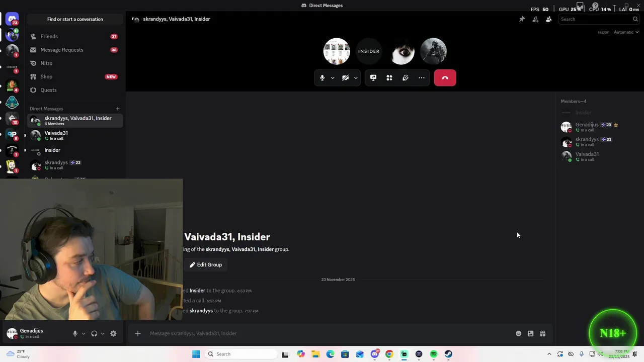The image size is (644, 362).
Task: Open the Friends tab
Action: point(74,37)
